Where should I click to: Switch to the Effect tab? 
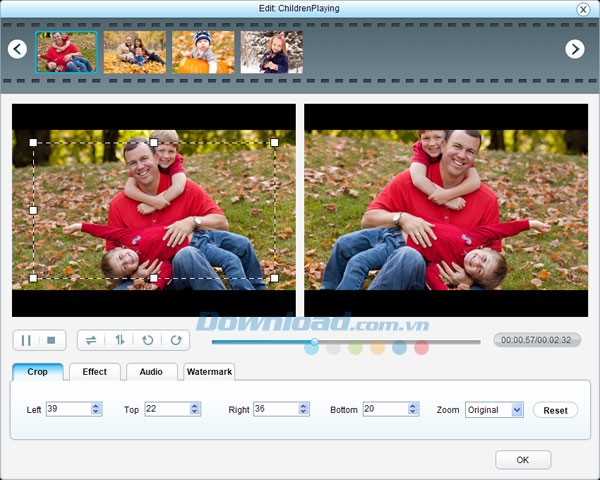click(x=95, y=372)
